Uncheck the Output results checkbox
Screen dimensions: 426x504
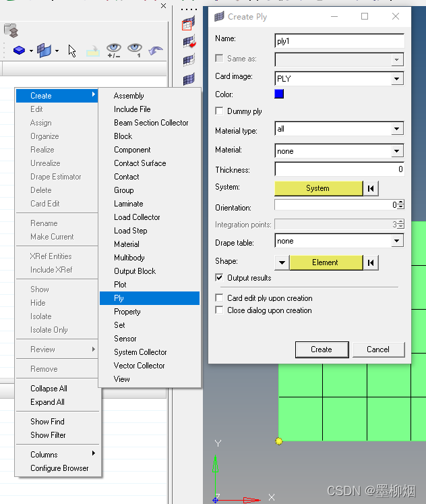[x=219, y=278]
